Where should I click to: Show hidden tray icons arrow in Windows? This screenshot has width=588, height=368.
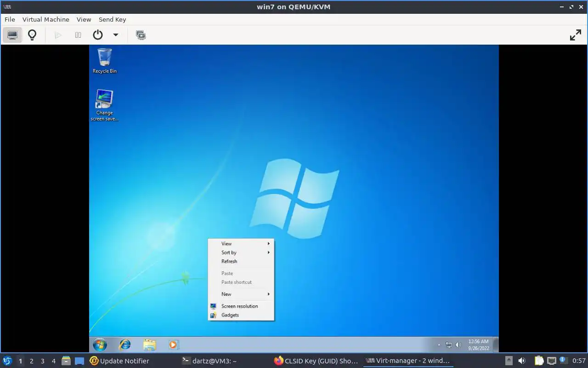tap(439, 345)
